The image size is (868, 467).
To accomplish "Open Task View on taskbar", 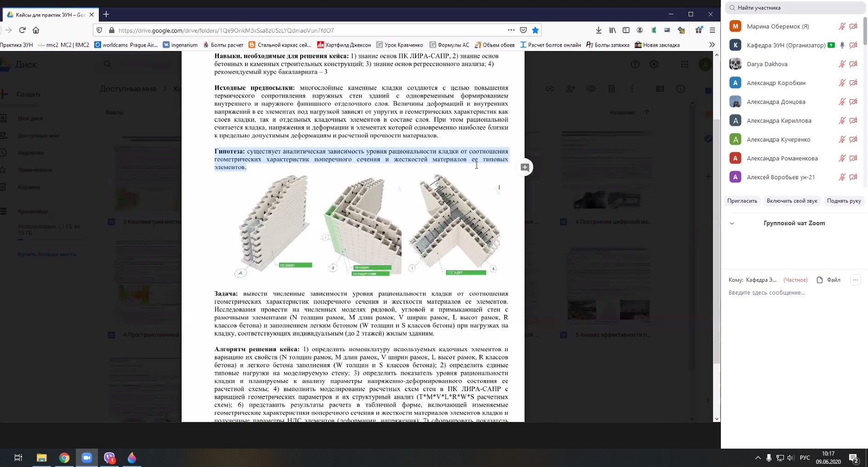I will (18, 458).
